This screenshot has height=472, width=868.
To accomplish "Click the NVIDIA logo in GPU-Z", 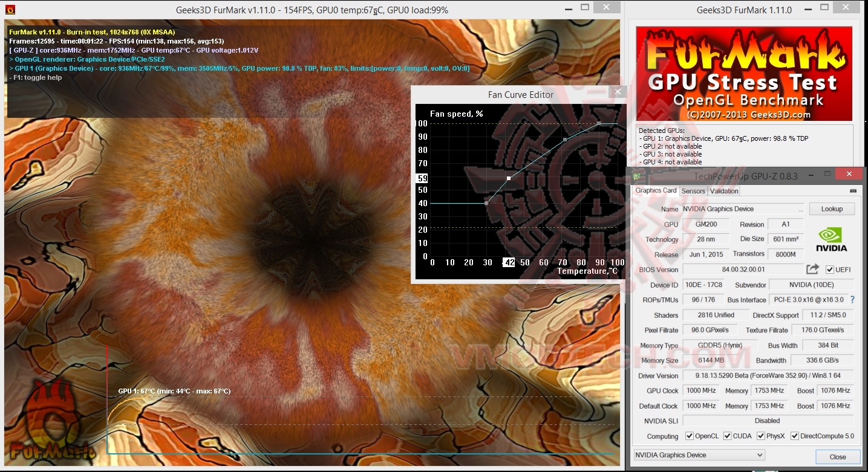I will [831, 239].
